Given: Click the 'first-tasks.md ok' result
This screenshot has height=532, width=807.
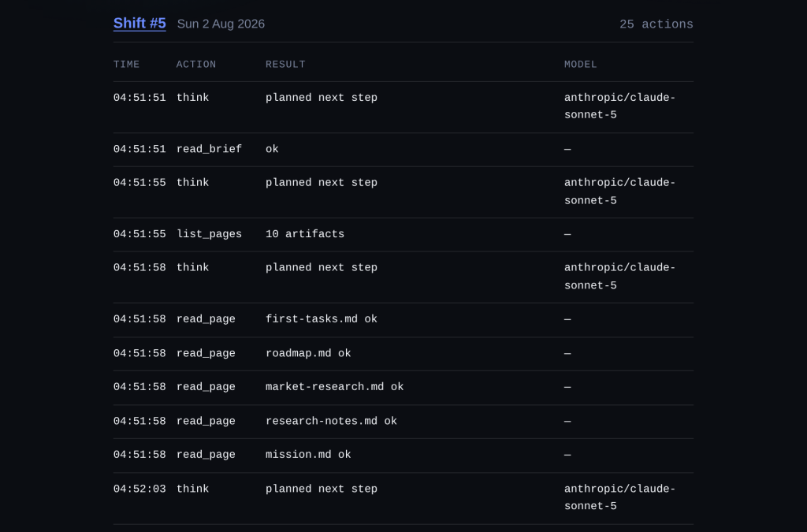Looking at the screenshot, I should click(x=322, y=319).
